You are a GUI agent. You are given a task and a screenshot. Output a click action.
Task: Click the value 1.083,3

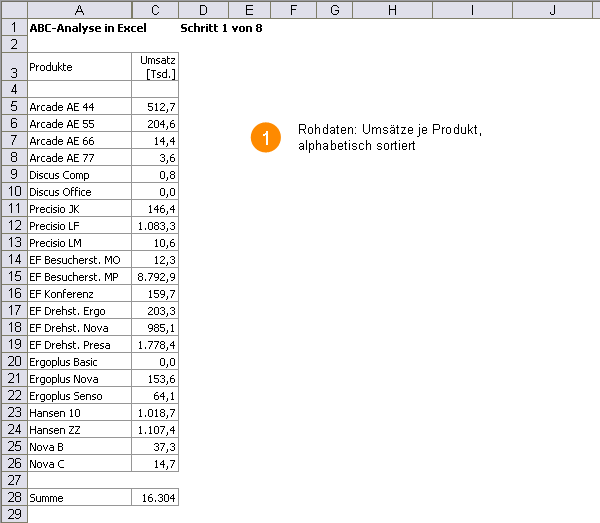coord(155,226)
